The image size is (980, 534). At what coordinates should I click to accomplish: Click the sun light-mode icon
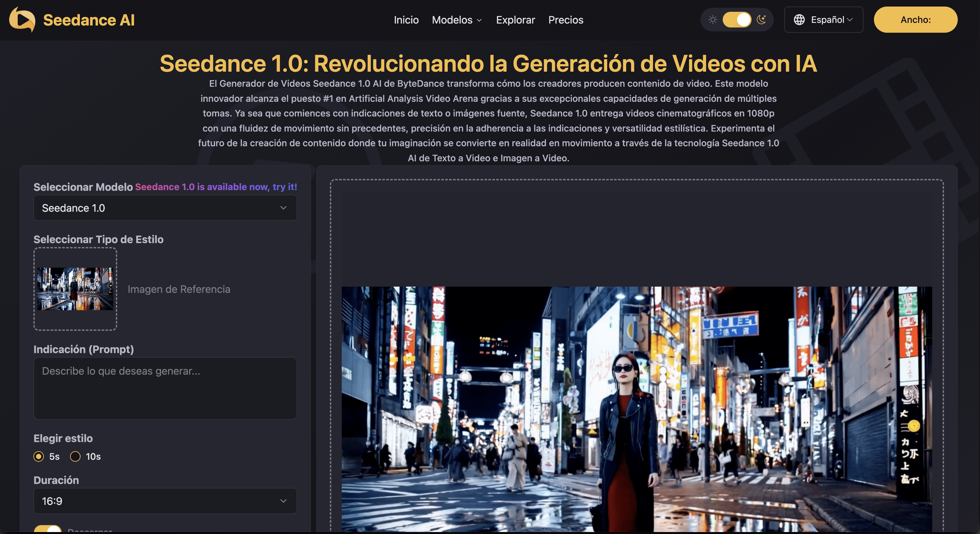(x=713, y=20)
